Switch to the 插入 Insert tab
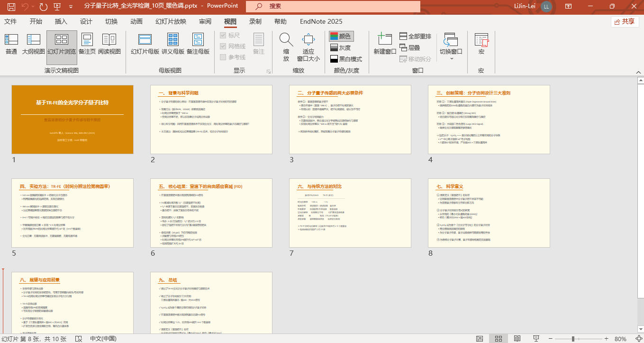644x343 pixels. pyautogui.click(x=61, y=21)
